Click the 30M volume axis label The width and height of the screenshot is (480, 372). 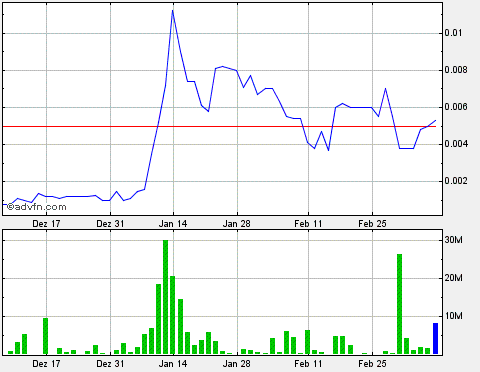[x=453, y=240]
